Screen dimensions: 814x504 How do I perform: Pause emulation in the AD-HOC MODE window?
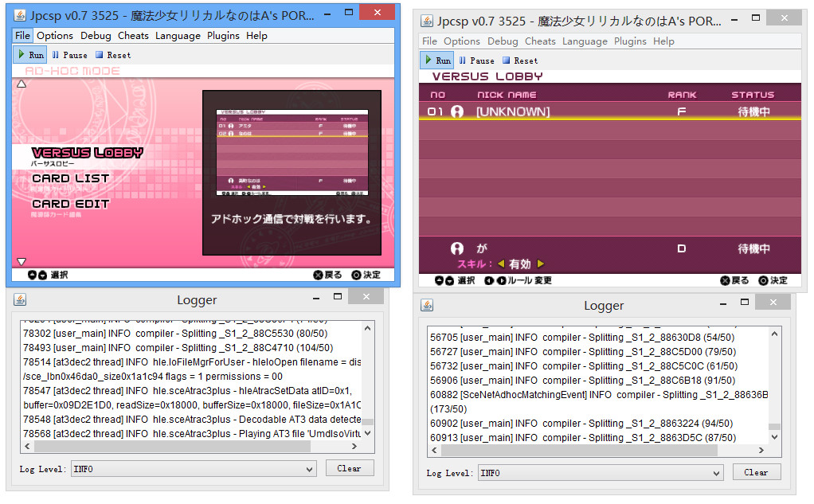click(70, 55)
